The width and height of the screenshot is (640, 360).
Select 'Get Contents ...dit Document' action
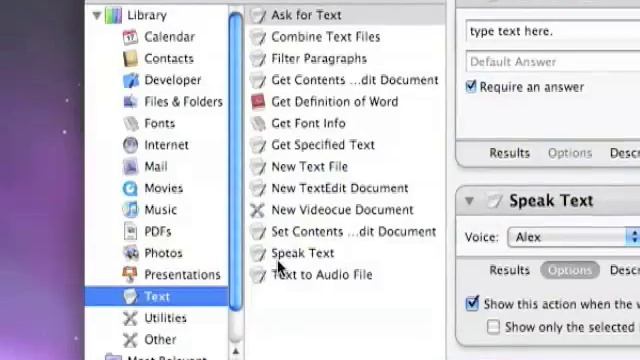tap(345, 80)
